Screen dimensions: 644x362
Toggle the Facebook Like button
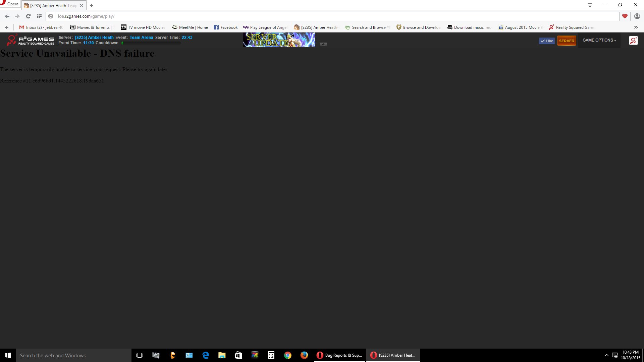[547, 41]
